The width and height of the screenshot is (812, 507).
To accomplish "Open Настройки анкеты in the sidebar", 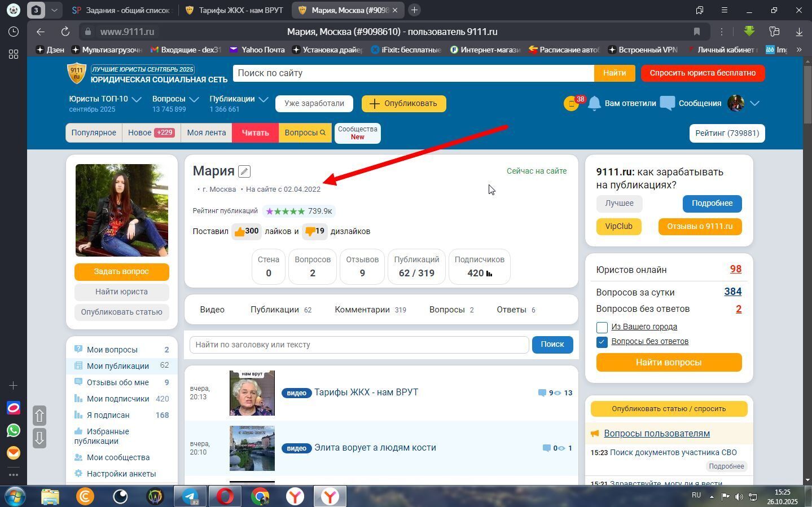I will (x=121, y=474).
